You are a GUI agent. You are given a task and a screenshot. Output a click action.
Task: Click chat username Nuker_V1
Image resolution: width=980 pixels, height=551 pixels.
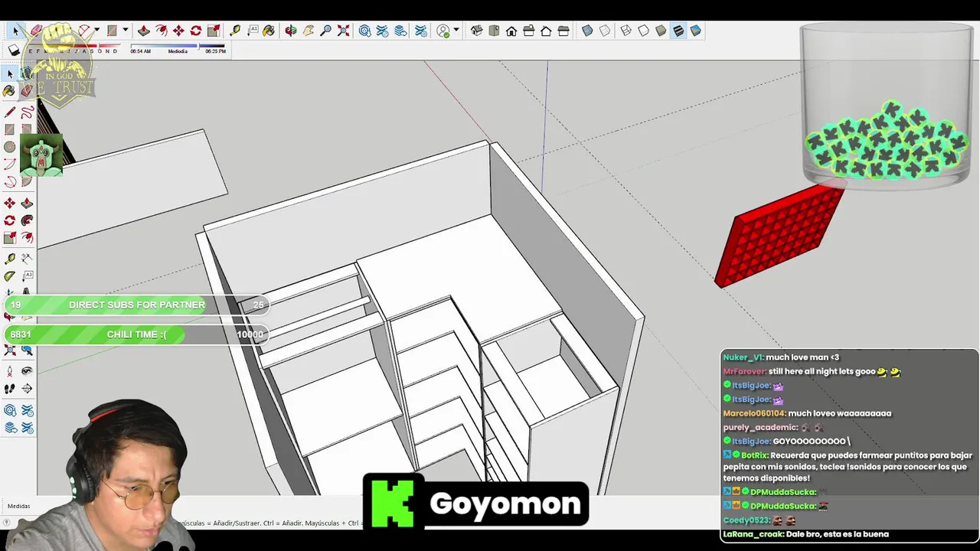(x=743, y=357)
